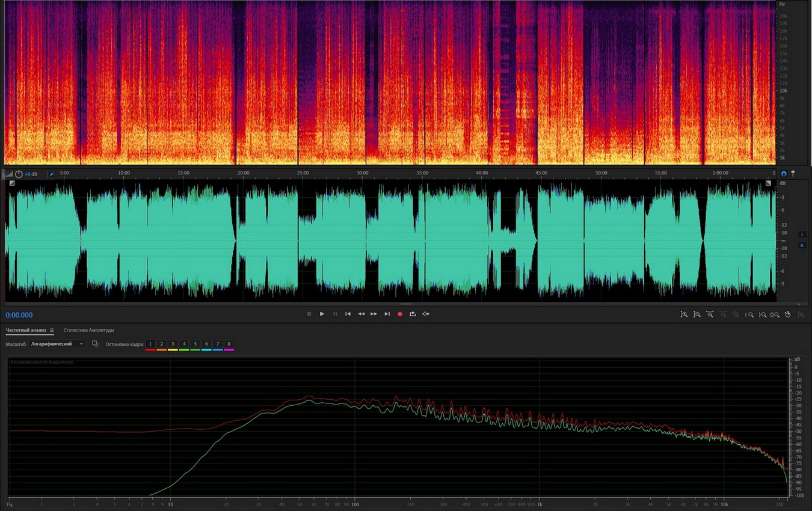812x511 pixels.
Task: Zoom in amplitude icon
Action: coord(684,314)
